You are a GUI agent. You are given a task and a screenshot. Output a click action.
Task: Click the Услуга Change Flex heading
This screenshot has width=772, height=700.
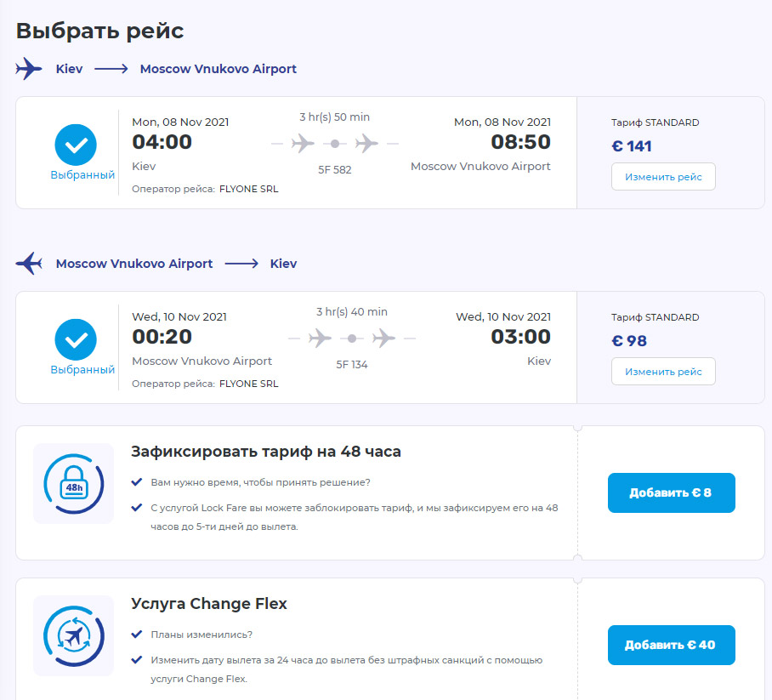(209, 604)
